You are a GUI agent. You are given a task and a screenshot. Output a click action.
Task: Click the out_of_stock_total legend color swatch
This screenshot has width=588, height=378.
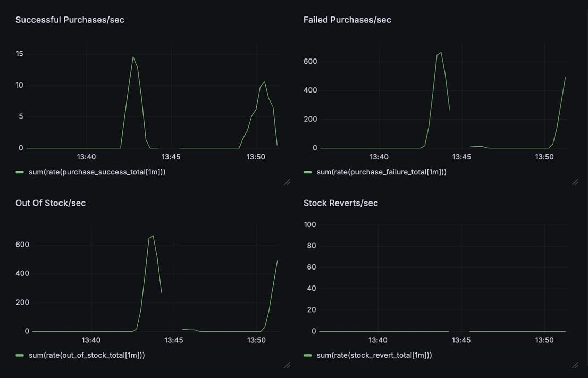pos(20,355)
